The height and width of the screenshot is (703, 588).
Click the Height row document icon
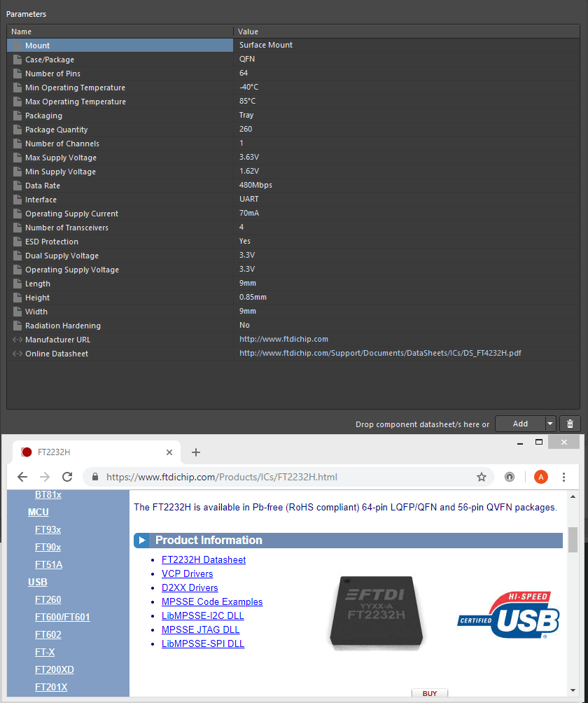tap(17, 298)
